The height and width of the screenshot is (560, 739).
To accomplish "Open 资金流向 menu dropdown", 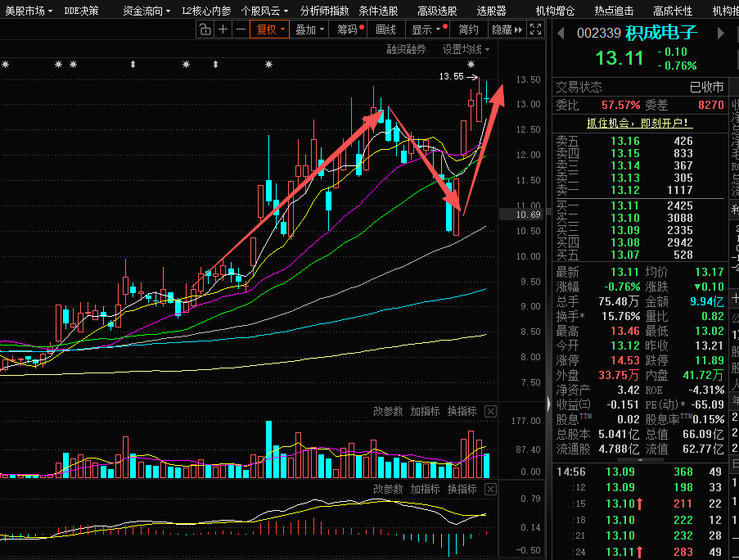I will pyautogui.click(x=146, y=11).
